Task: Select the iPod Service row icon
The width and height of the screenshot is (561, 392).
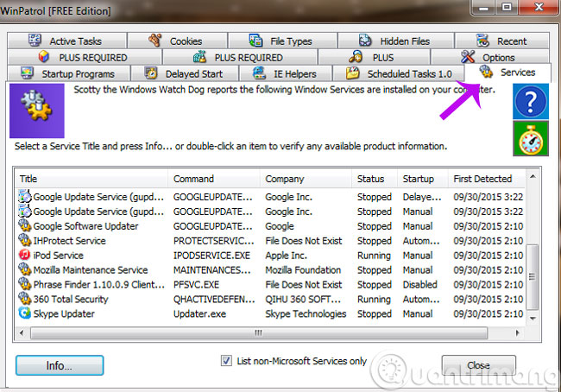Action: [x=24, y=255]
